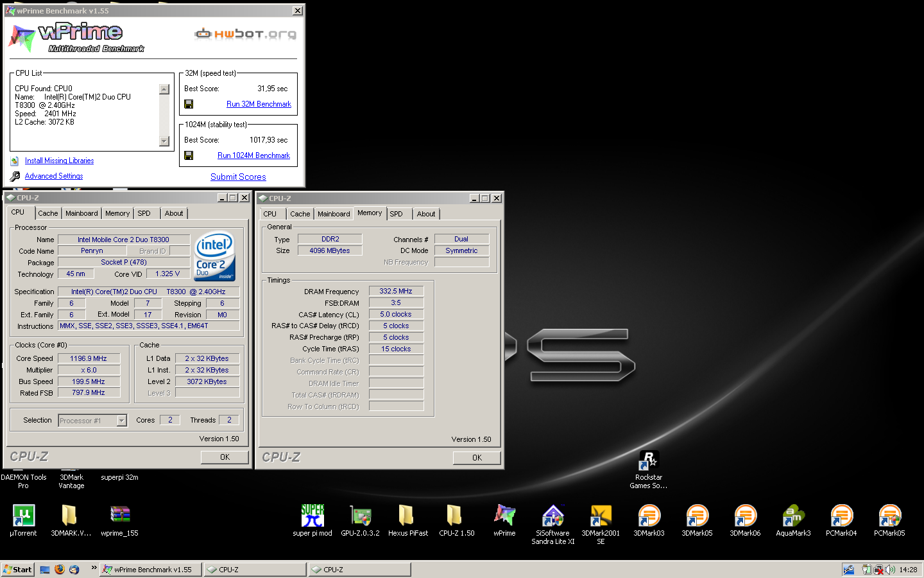
Task: Open Cache tab in right CPU-Z window
Action: (x=300, y=214)
